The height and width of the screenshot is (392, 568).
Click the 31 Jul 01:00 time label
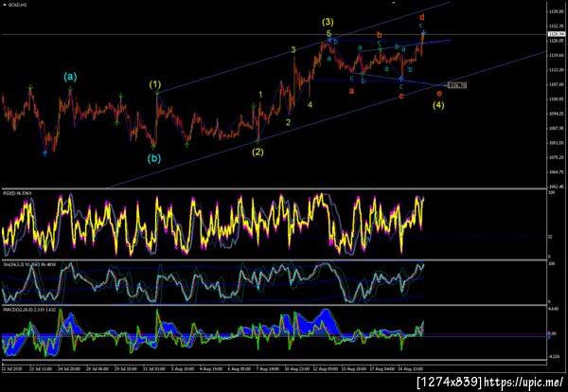click(154, 369)
